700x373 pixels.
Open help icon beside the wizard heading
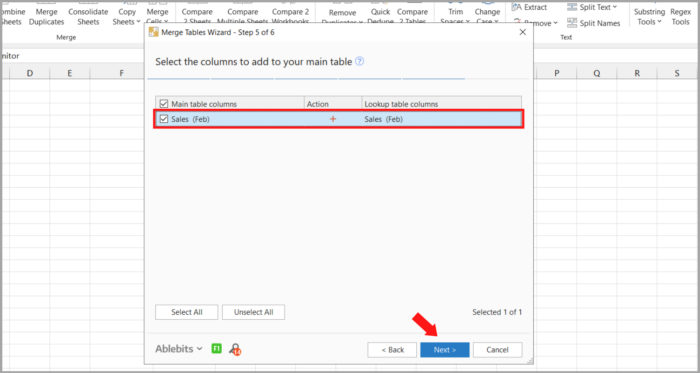click(x=359, y=62)
